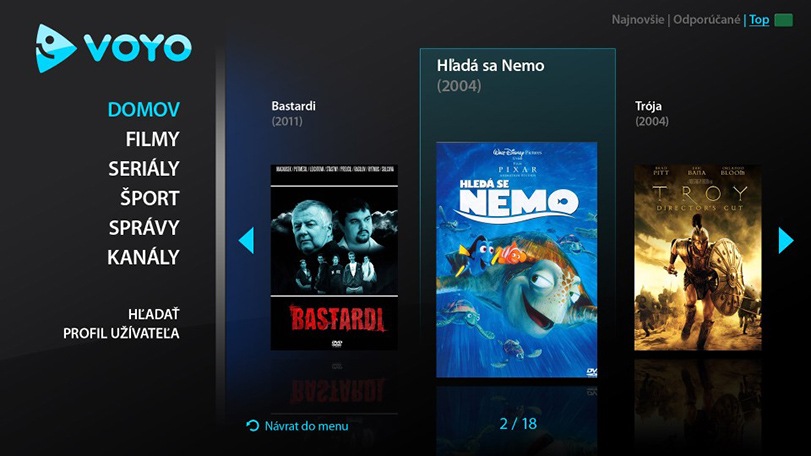
Task: Select the Hledá se Nemo poster
Action: click(x=517, y=260)
